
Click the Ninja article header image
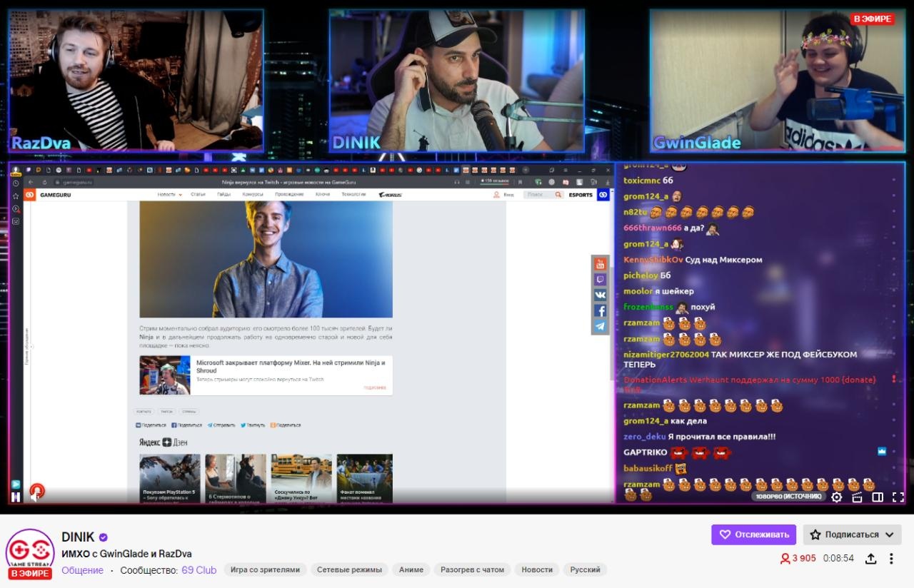click(x=266, y=259)
